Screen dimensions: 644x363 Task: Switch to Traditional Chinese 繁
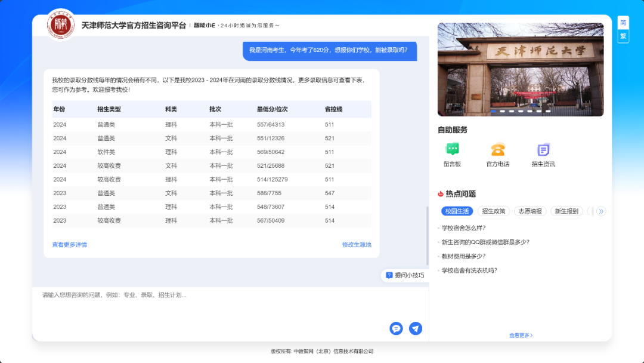tap(623, 36)
